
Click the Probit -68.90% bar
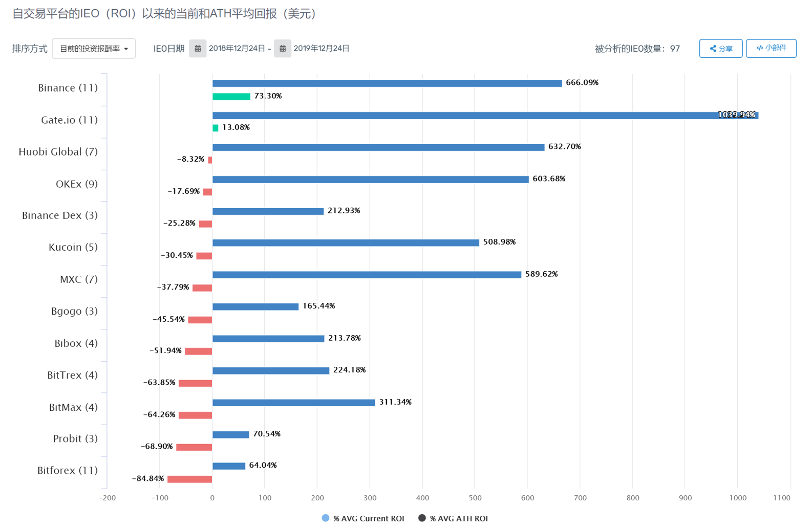tap(195, 447)
